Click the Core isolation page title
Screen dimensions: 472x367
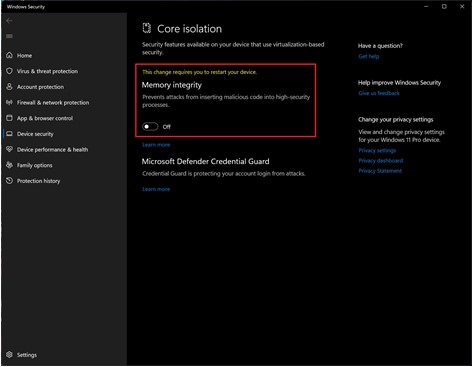point(189,29)
